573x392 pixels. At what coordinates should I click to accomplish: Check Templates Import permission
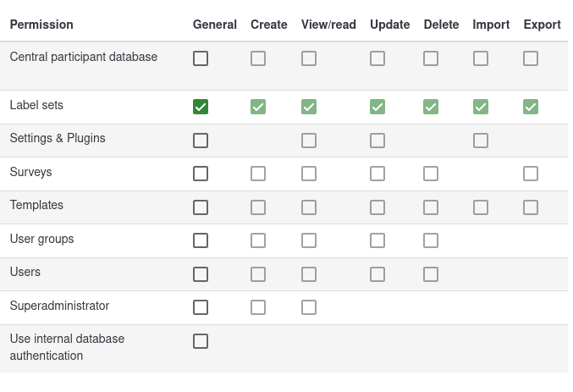click(x=481, y=207)
